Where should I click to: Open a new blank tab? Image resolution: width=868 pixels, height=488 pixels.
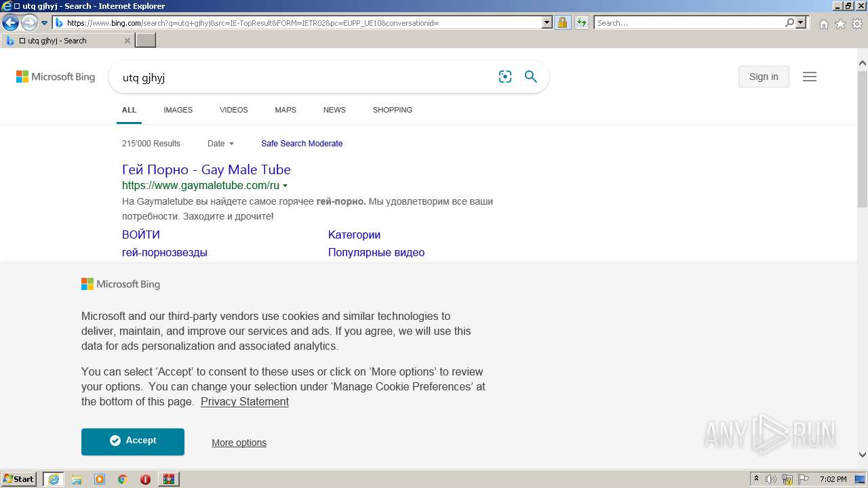click(x=146, y=41)
